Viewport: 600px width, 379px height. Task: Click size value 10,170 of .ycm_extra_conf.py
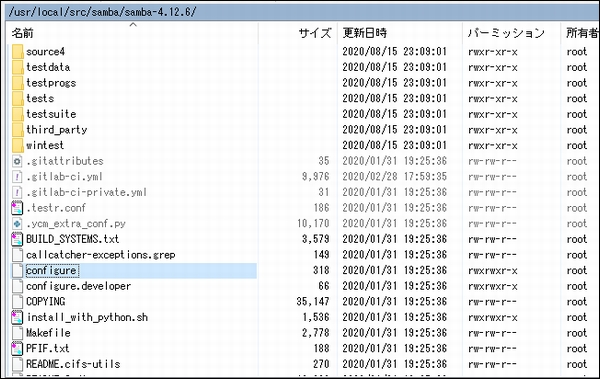[x=313, y=224]
